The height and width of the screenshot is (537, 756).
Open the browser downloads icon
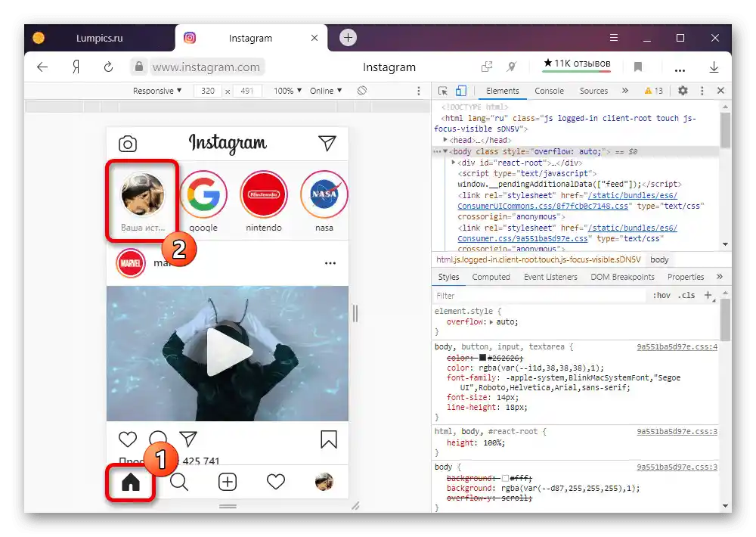(714, 67)
